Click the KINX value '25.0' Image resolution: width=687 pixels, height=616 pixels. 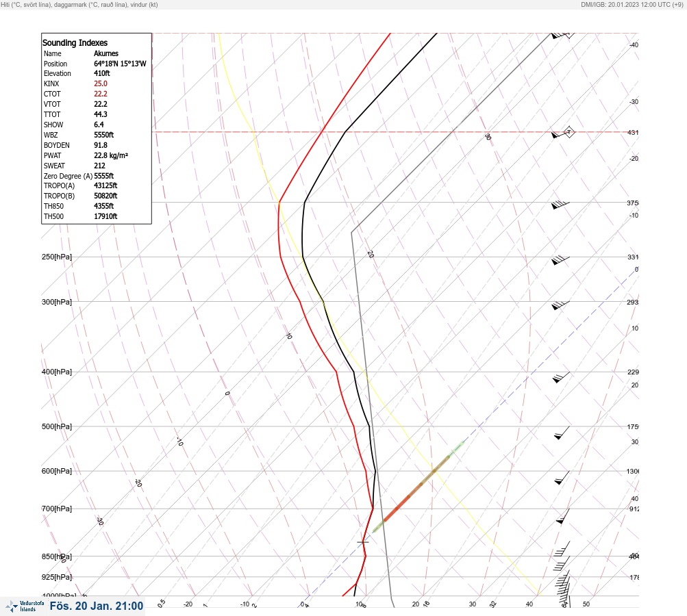tap(100, 84)
